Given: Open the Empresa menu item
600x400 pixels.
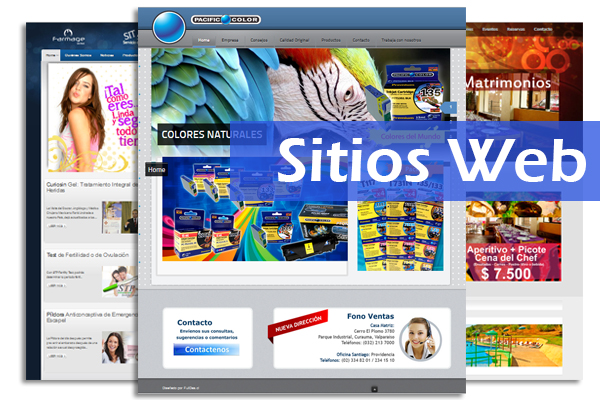Looking at the screenshot, I should click(230, 40).
